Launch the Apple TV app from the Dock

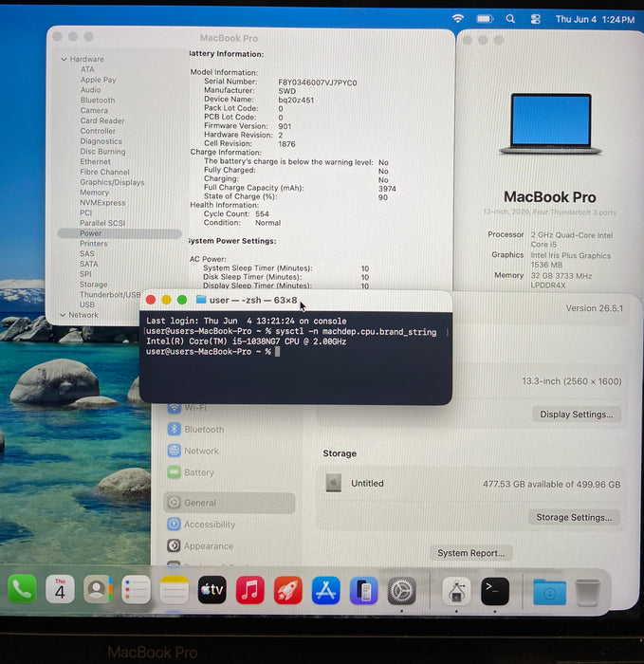pyautogui.click(x=212, y=589)
